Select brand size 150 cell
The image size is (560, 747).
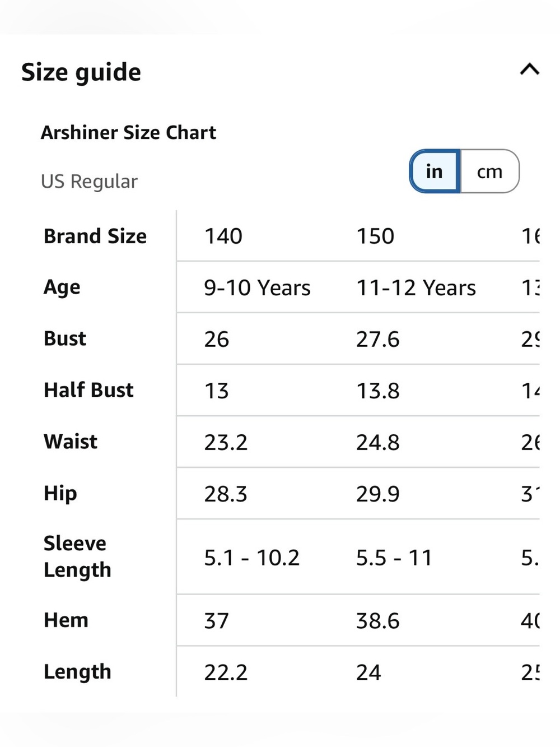pyautogui.click(x=375, y=236)
